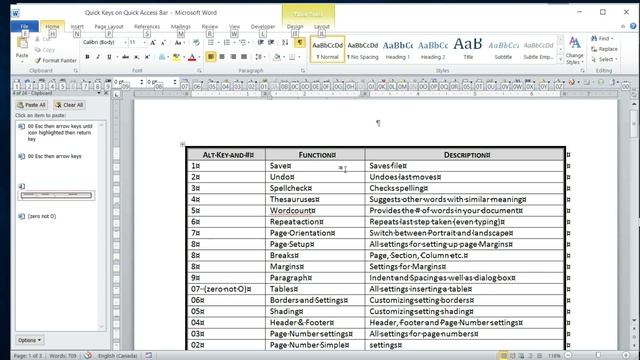Switch to the Developer tab

click(x=263, y=26)
